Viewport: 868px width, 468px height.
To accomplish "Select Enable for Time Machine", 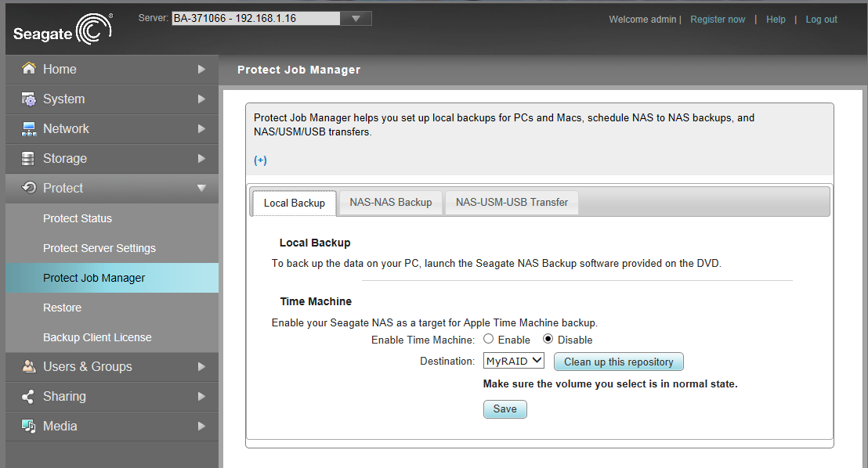I will 489,340.
